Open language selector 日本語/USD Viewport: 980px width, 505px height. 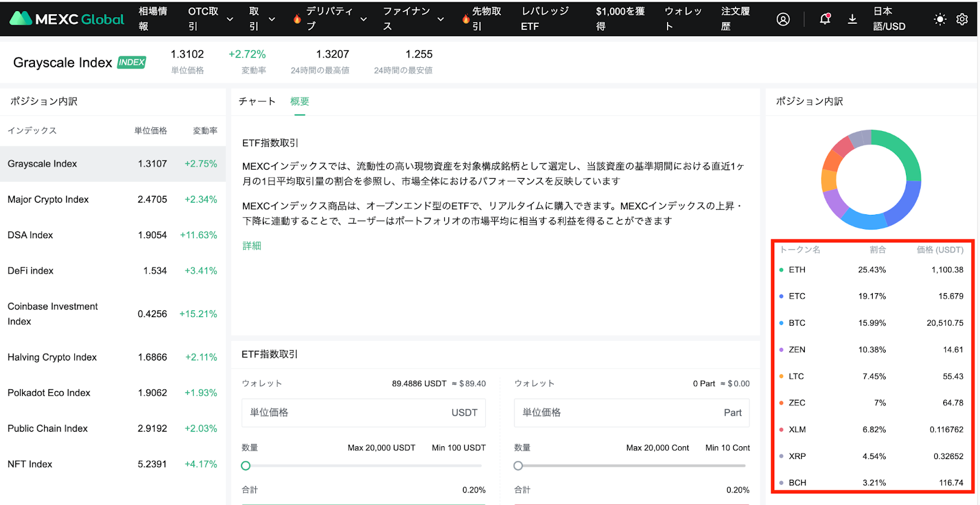click(x=889, y=19)
